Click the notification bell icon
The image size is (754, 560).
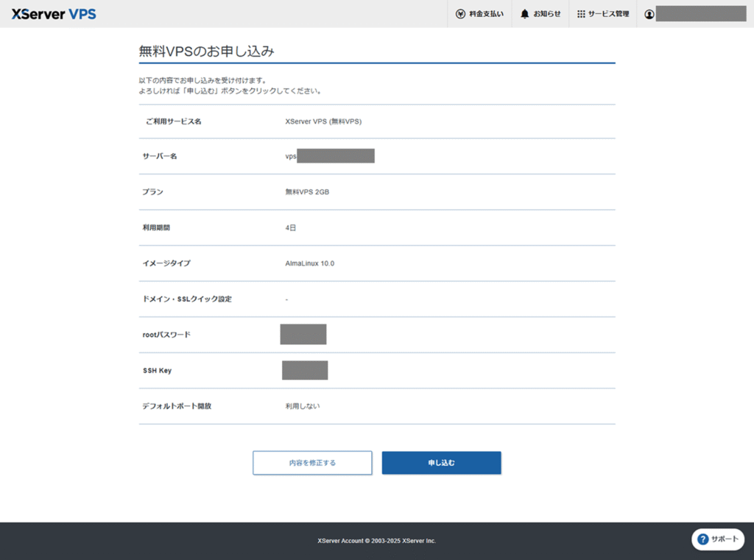pyautogui.click(x=524, y=14)
